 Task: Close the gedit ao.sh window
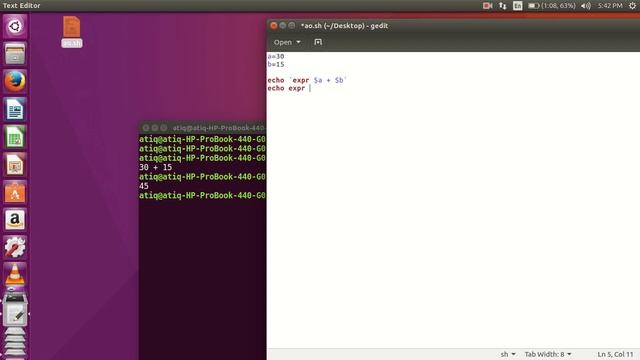(274, 25)
